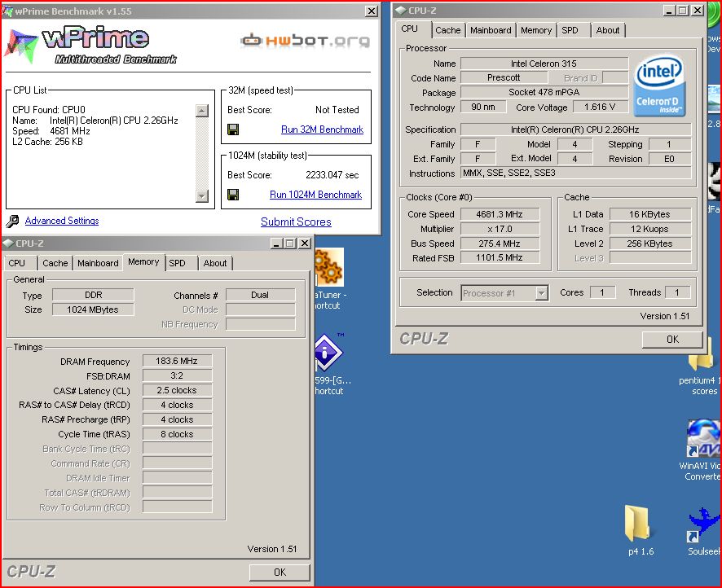This screenshot has width=722, height=588.
Task: Select the blue diamond info shortcut icon
Action: click(x=328, y=353)
